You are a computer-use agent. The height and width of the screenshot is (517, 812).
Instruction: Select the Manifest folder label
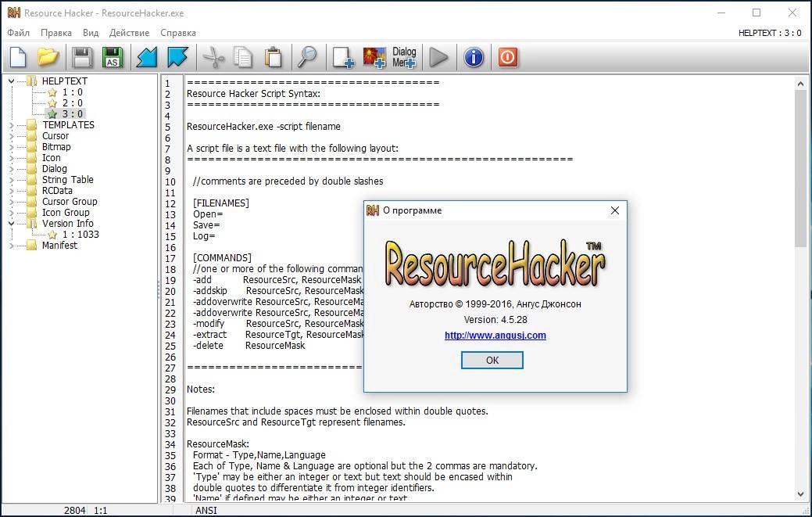[x=59, y=246]
